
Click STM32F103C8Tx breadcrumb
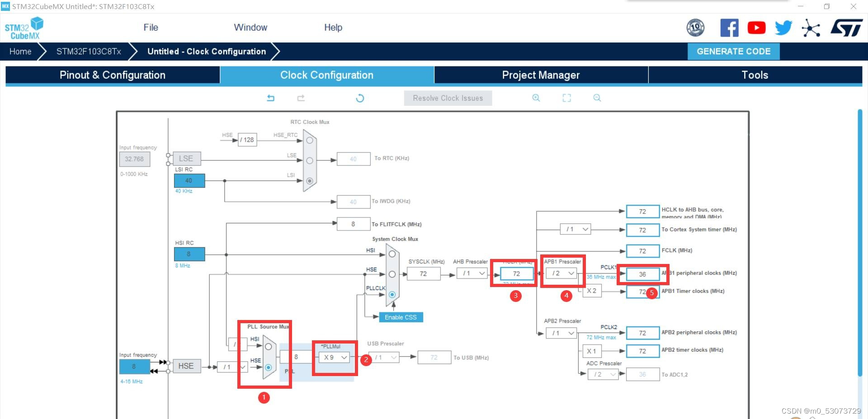[x=89, y=52]
